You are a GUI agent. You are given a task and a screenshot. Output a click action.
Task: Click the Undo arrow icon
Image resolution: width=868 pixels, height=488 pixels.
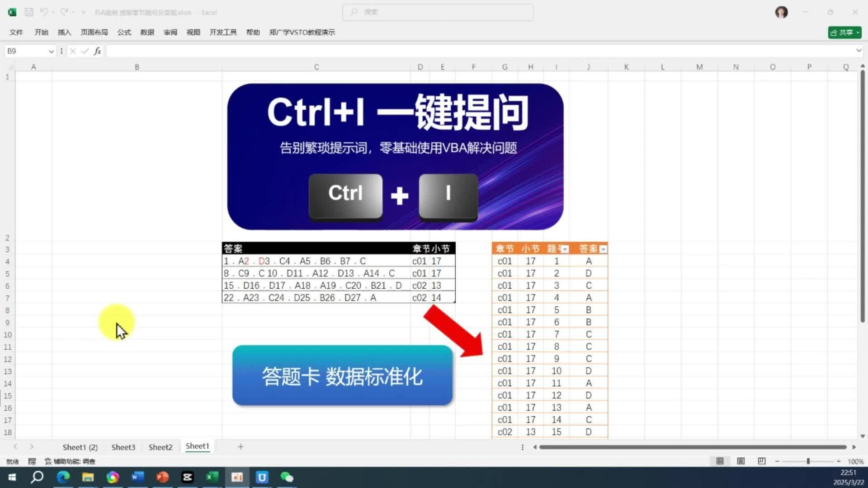[44, 12]
